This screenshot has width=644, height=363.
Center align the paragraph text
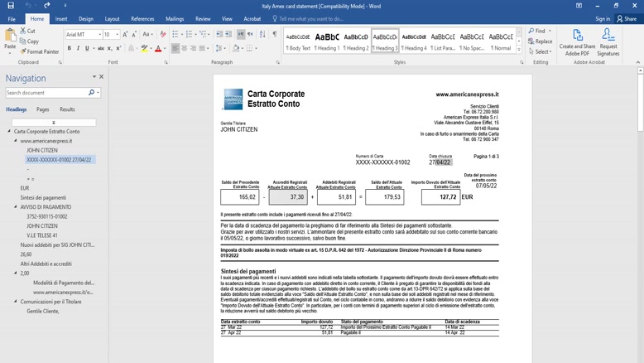(185, 49)
